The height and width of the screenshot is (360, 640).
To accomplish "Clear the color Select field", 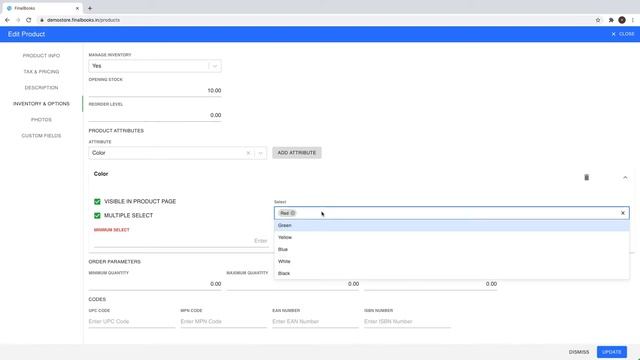I will coord(623,213).
